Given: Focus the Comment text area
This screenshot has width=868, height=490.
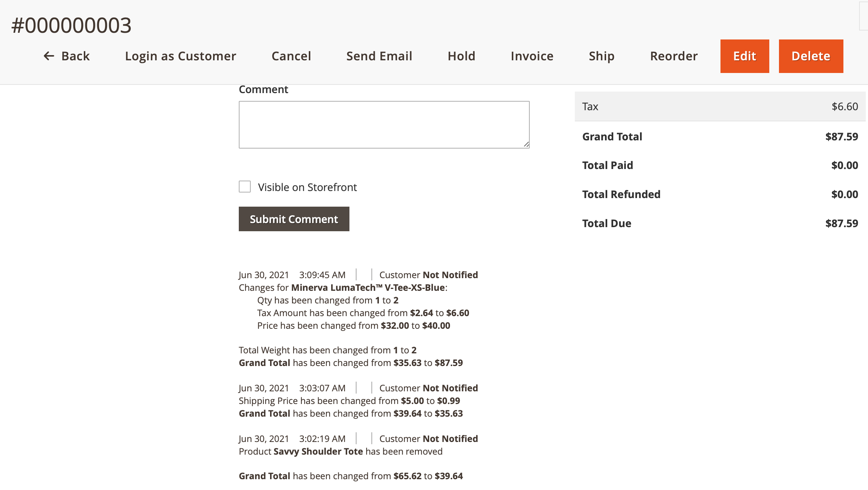Looking at the screenshot, I should point(384,125).
